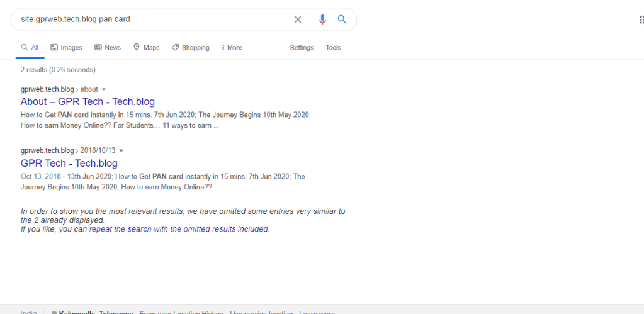Open the Google apps grid icon

(641, 20)
